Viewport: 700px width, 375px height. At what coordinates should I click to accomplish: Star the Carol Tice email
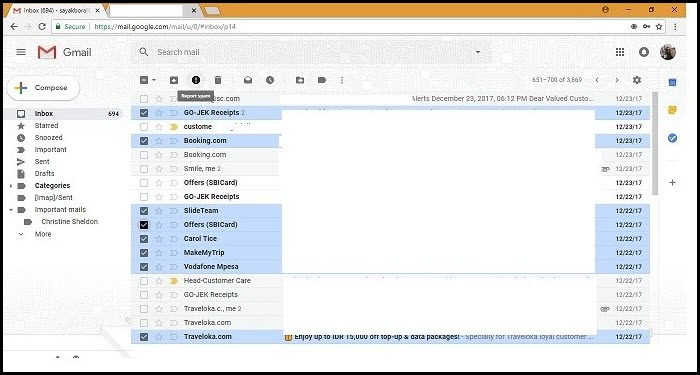point(159,239)
